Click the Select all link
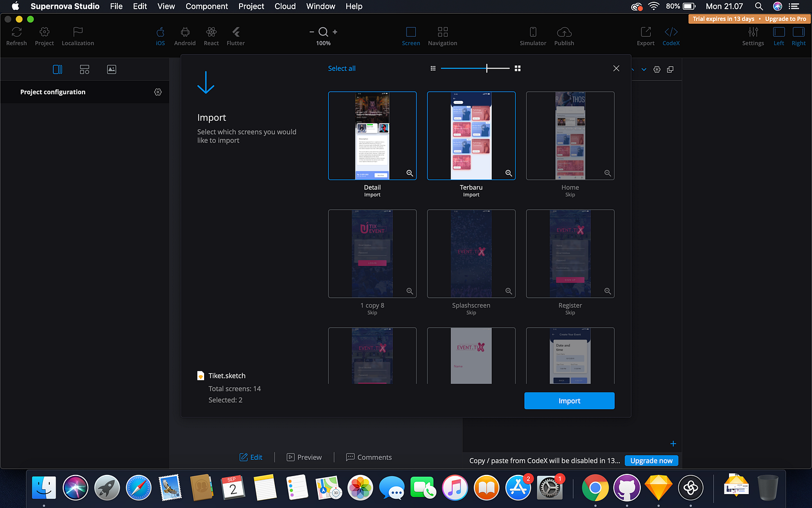This screenshot has width=812, height=508. click(342, 68)
